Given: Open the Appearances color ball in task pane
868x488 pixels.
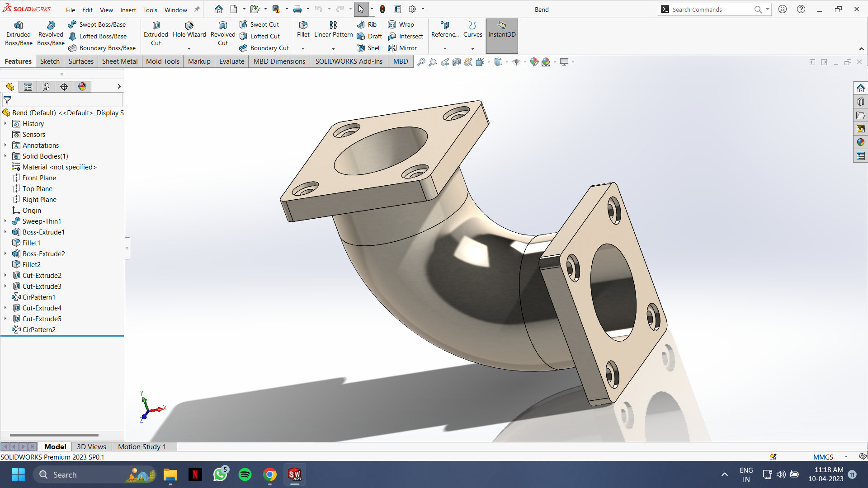Looking at the screenshot, I should (860, 142).
